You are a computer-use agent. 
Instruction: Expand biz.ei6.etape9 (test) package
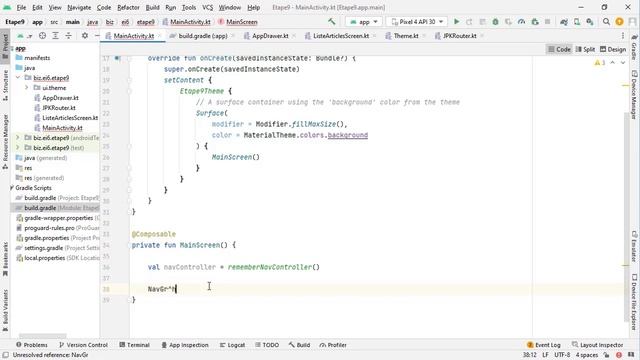[x=18, y=148]
